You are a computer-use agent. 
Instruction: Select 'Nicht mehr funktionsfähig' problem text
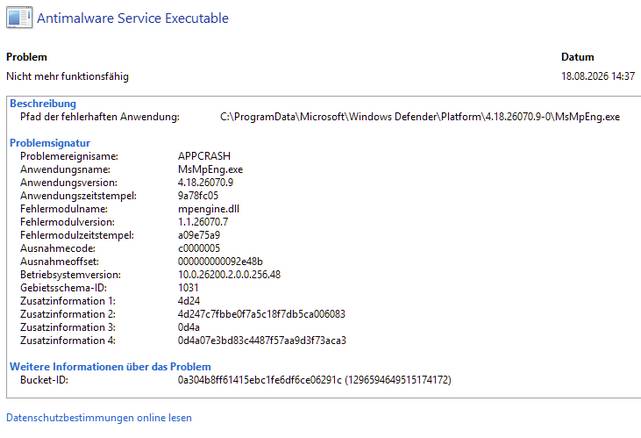click(67, 76)
